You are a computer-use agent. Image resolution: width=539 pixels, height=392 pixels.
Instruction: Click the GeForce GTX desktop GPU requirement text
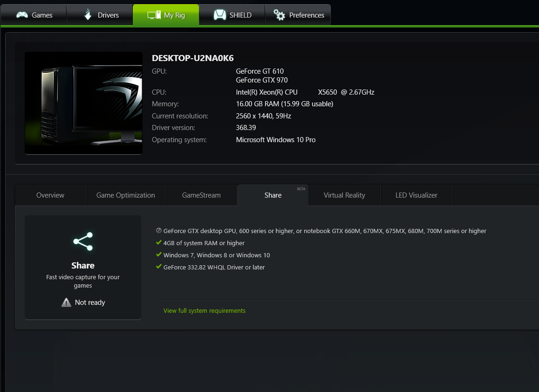click(x=325, y=231)
